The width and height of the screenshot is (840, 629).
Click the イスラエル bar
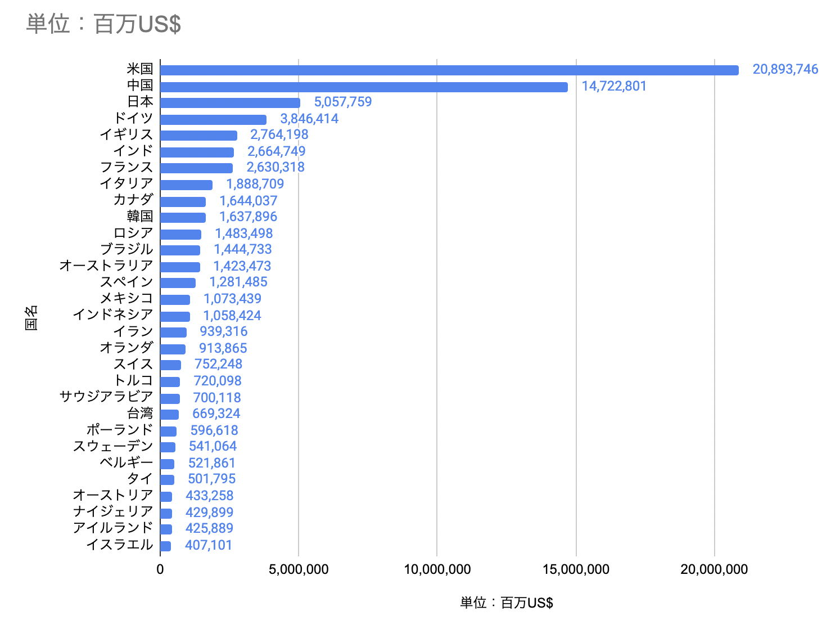tap(165, 546)
